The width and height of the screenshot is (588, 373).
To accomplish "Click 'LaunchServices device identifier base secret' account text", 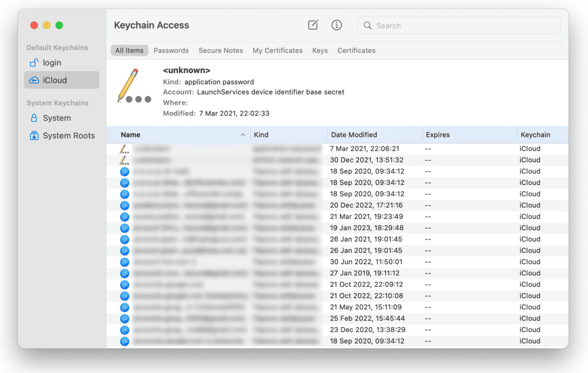I will [x=271, y=92].
